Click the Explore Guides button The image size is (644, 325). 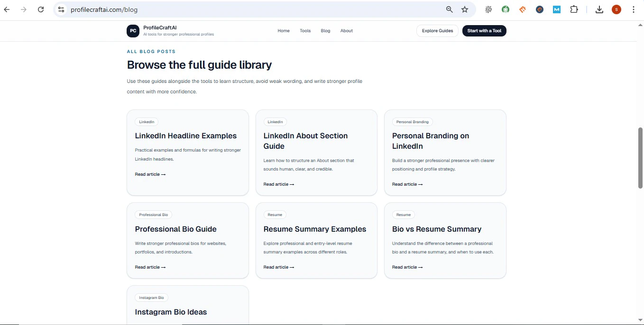438,31
